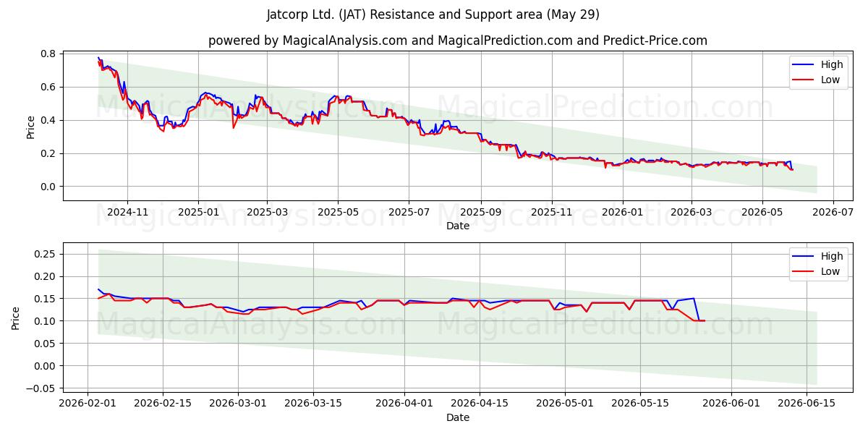This screenshot has height=434, width=868.
Task: Click the '0.00' y-axis tick on the bottom chart
Action: click(46, 366)
